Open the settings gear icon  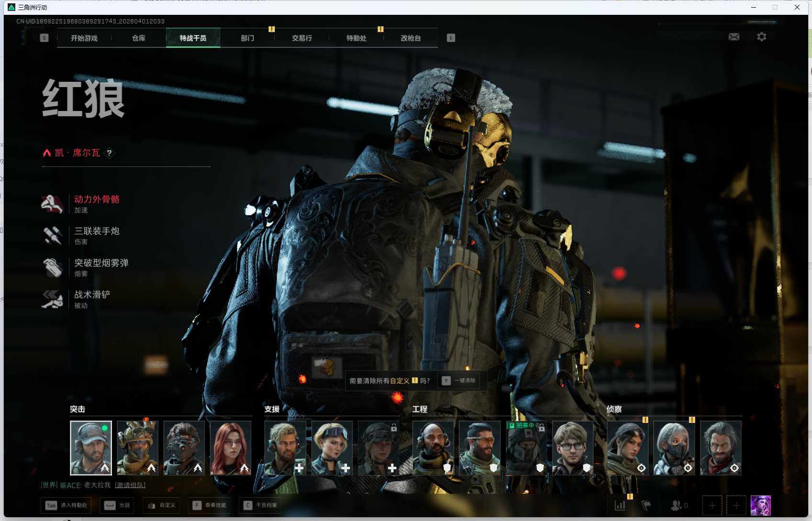761,37
